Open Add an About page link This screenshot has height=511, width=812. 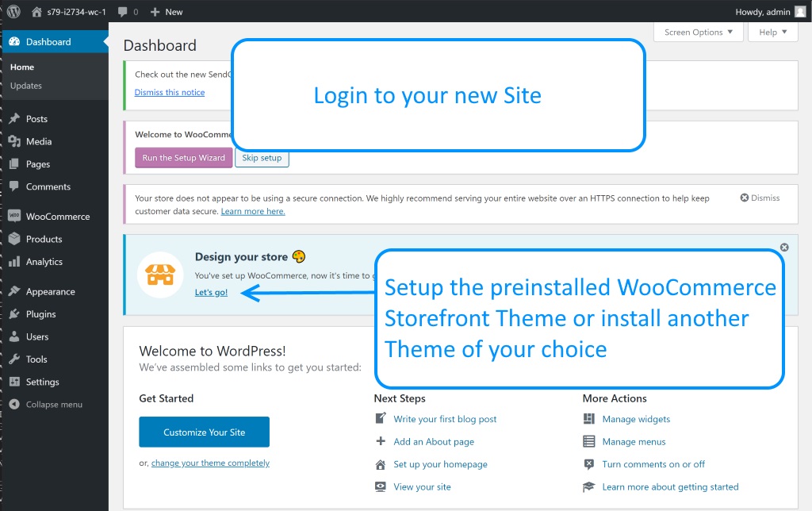[434, 441]
